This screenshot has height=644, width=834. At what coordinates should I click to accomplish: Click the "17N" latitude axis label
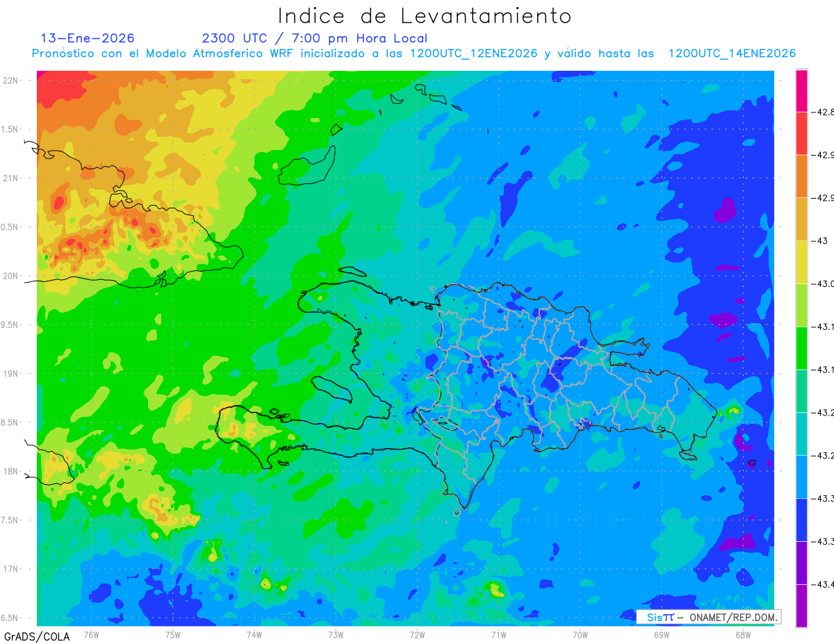pos(10,569)
